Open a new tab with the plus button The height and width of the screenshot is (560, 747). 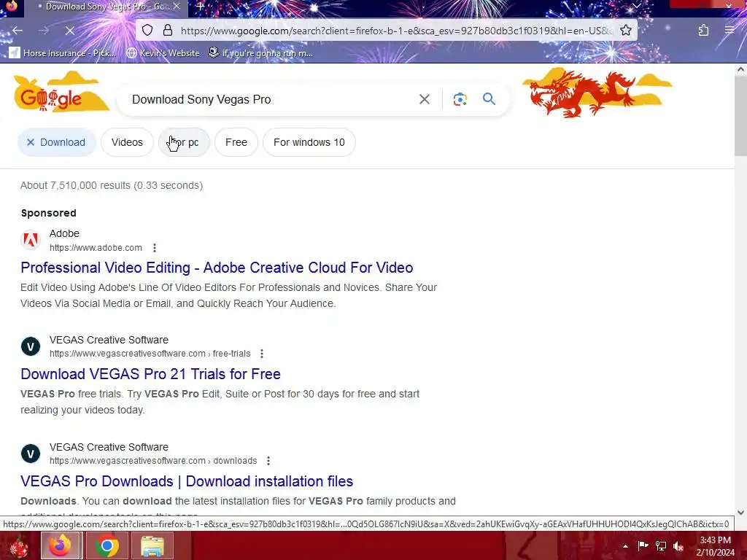[x=201, y=7]
